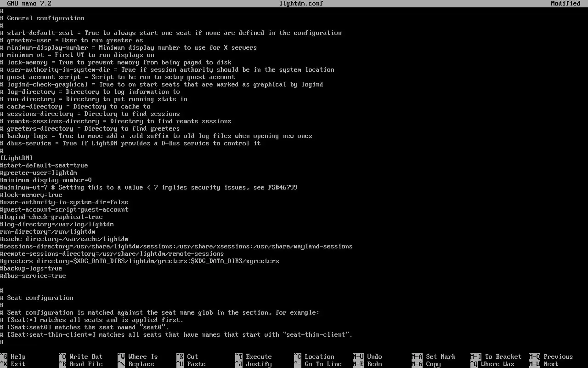The image size is (588, 368).
Task: Click the comment describing dbus-service
Action: (x=130, y=143)
